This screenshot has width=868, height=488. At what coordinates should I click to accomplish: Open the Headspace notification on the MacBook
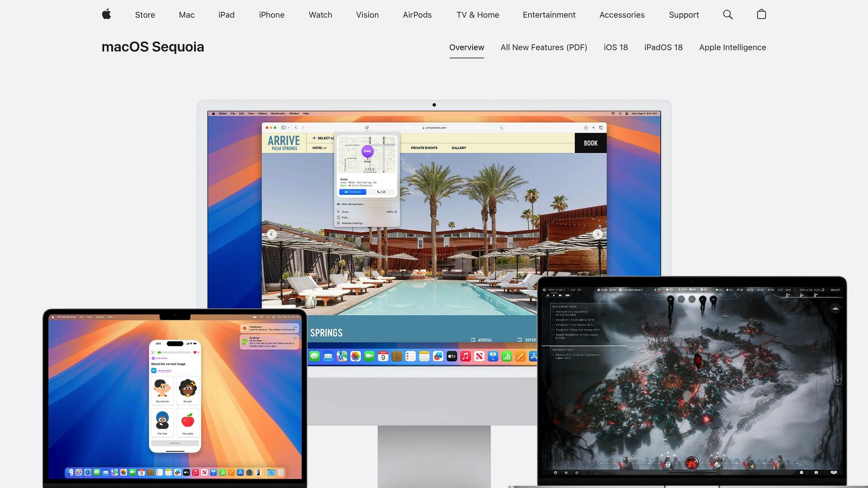point(270,328)
